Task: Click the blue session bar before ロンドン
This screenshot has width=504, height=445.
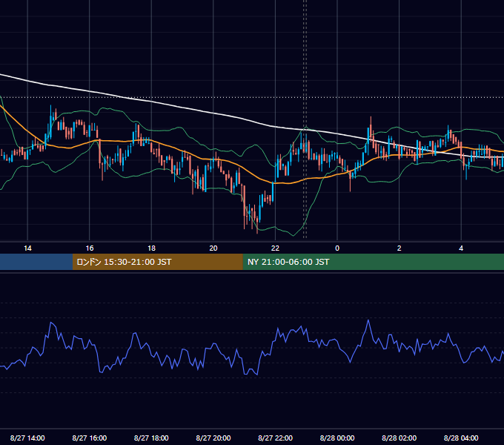Action: tap(36, 262)
